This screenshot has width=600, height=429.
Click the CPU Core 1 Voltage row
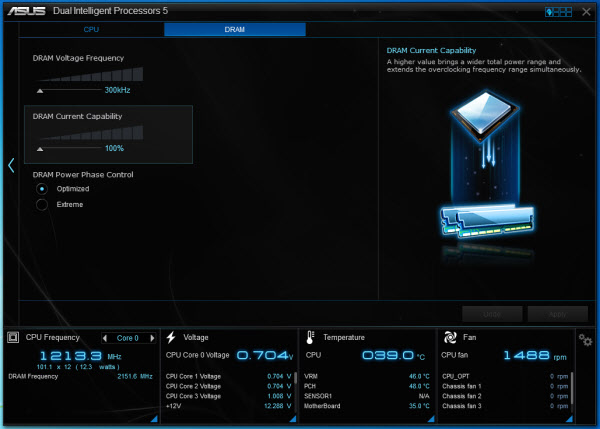click(228, 376)
